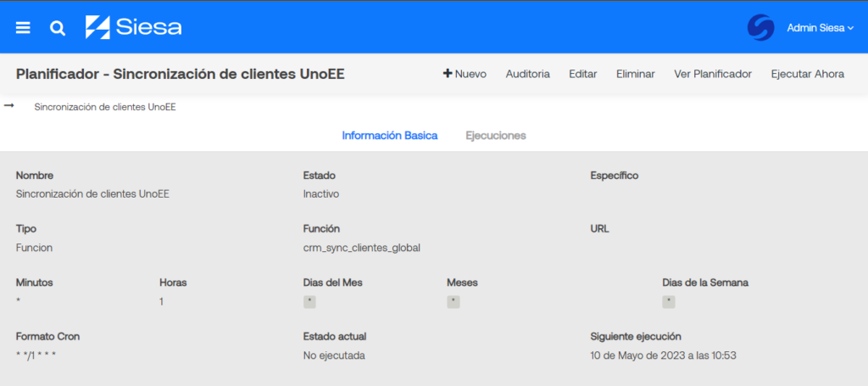Viewport: 868px width, 386px height.
Task: Click the Siesa logo
Action: coord(133,27)
